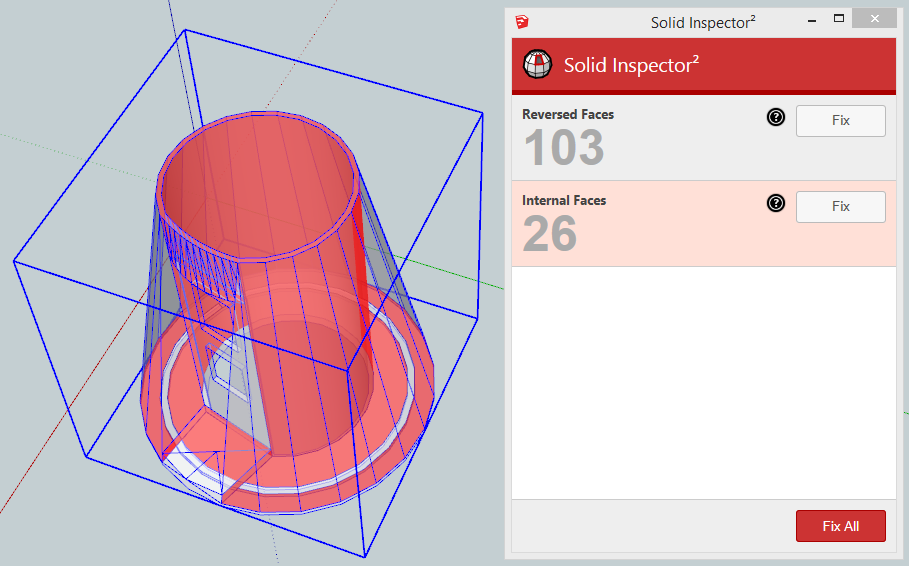Image resolution: width=909 pixels, height=566 pixels.
Task: Open help for Internal Faces
Action: click(776, 204)
